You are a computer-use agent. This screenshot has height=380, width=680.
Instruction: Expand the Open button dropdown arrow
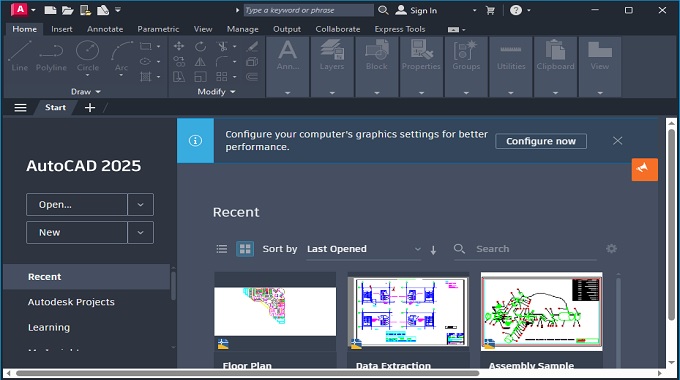point(141,204)
